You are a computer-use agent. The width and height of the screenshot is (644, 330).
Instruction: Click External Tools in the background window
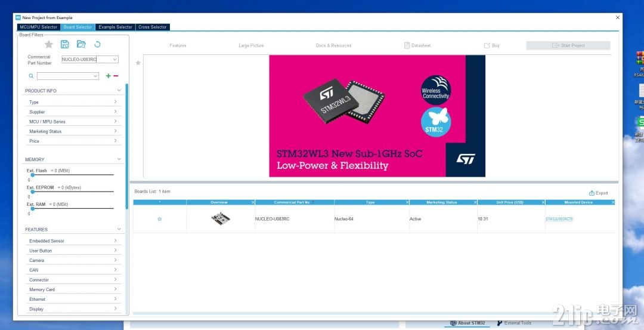[514, 323]
